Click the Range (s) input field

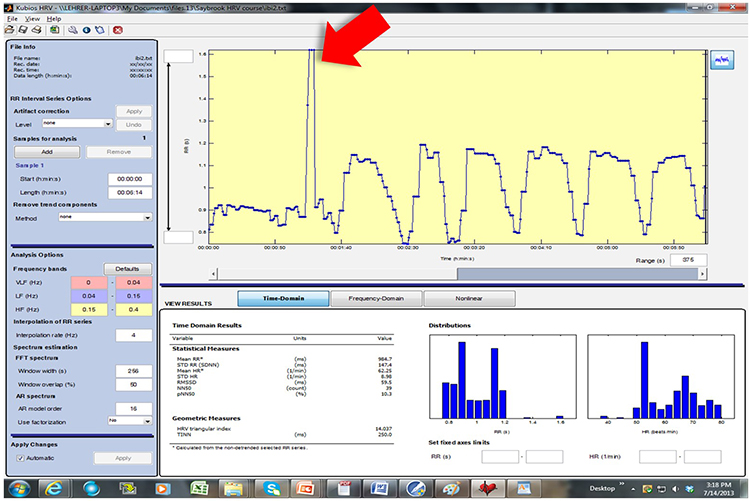pyautogui.click(x=688, y=260)
